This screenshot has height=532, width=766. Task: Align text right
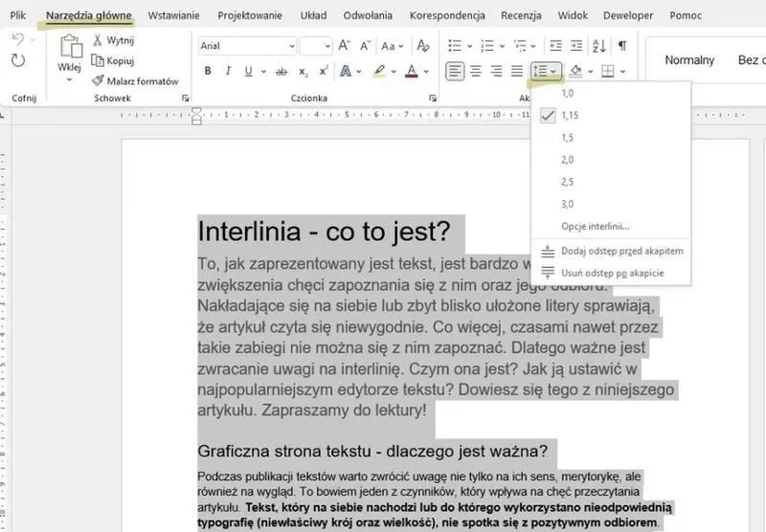click(x=496, y=71)
